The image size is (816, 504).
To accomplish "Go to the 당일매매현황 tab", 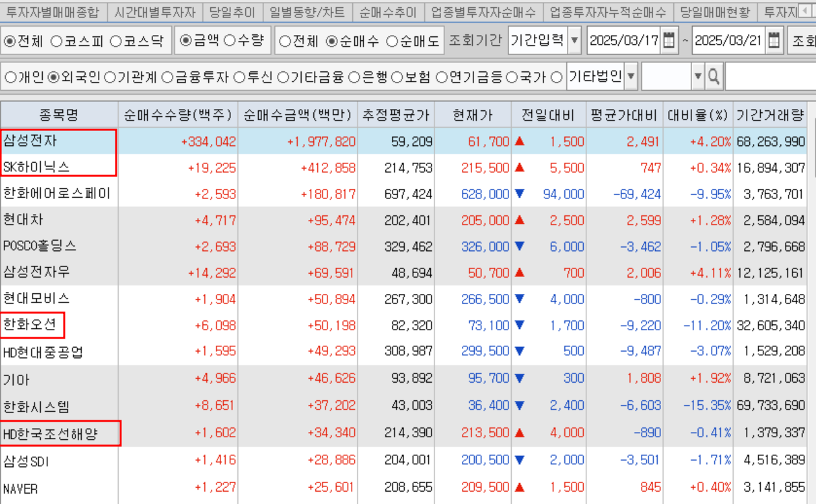I will 714,12.
